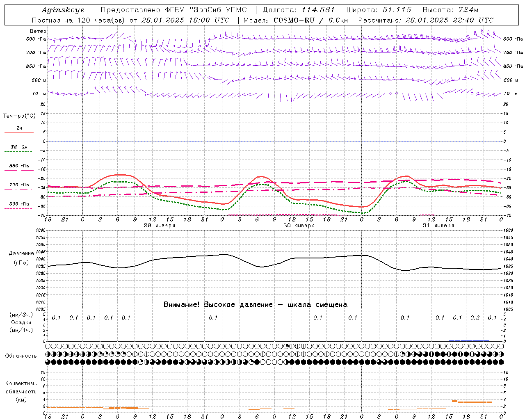Click the 'Тем-ра(°C)' temperature label
The image size is (525, 420).
tap(19, 116)
